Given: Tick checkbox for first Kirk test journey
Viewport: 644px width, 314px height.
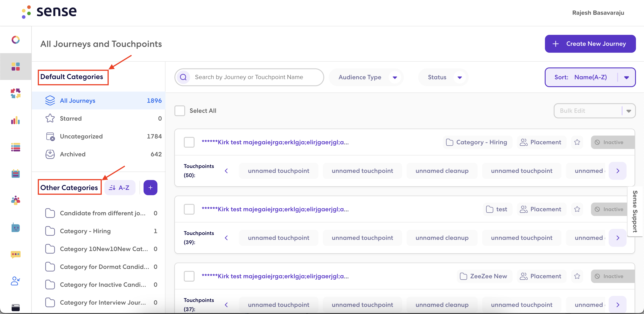Looking at the screenshot, I should [189, 142].
